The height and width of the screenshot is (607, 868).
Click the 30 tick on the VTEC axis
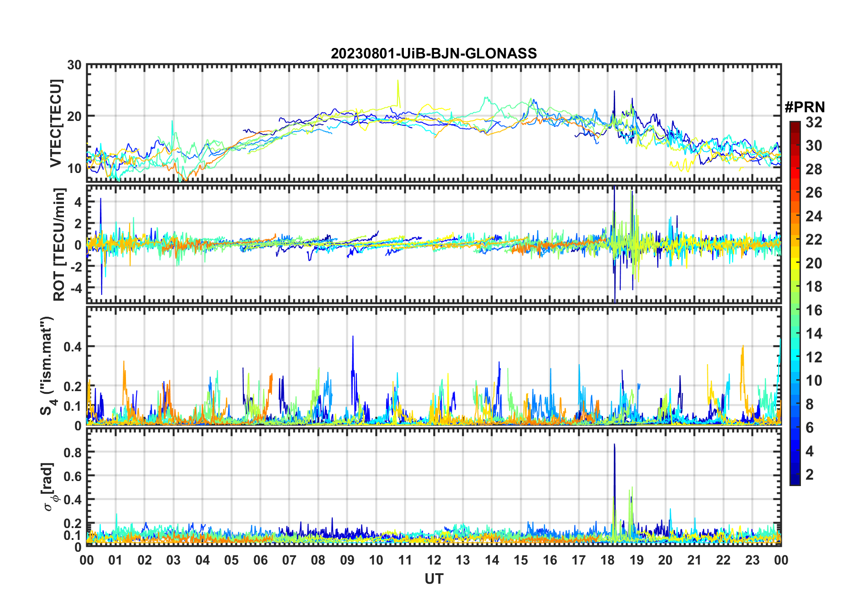tap(74, 65)
